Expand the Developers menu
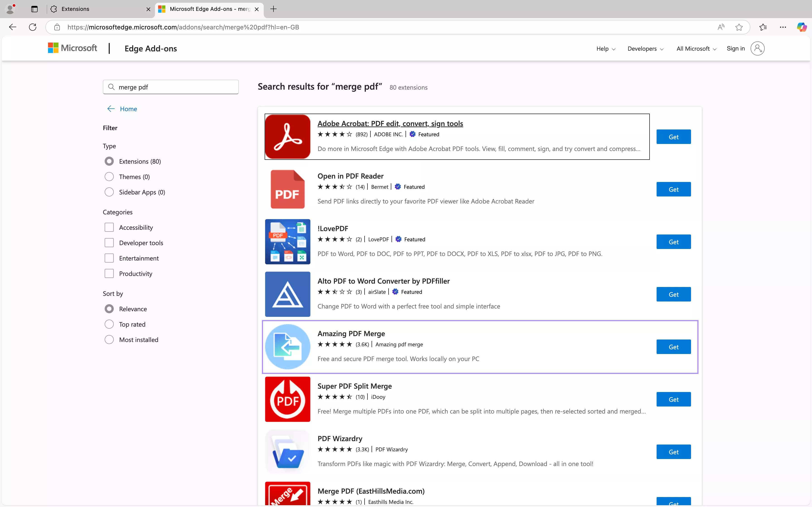Image resolution: width=812 pixels, height=507 pixels. point(645,49)
